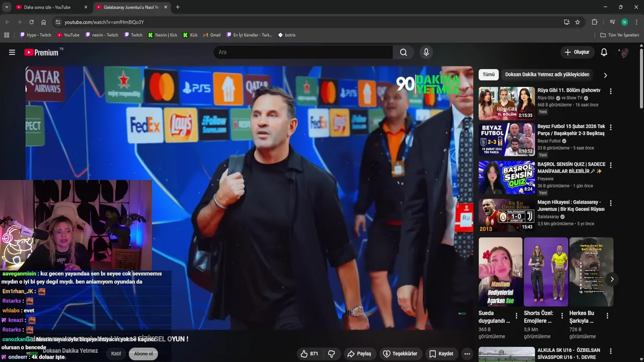Screen dimensions: 644x362
Task: Open options for Shorts Özel short
Action: coord(562,316)
